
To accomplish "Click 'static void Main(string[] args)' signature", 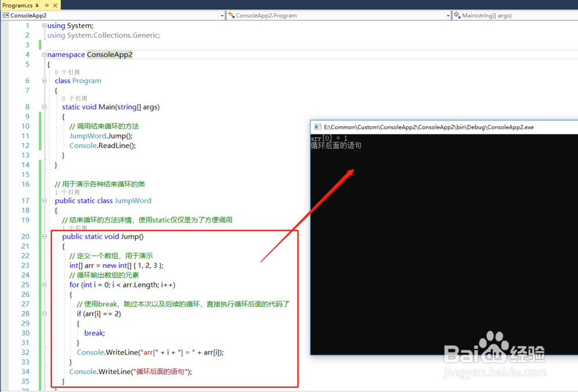I will (110, 107).
